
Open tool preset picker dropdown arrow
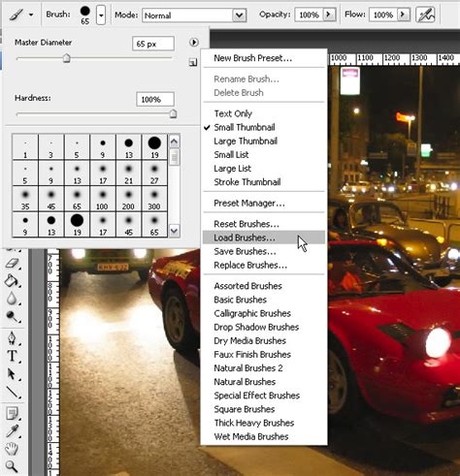point(31,15)
